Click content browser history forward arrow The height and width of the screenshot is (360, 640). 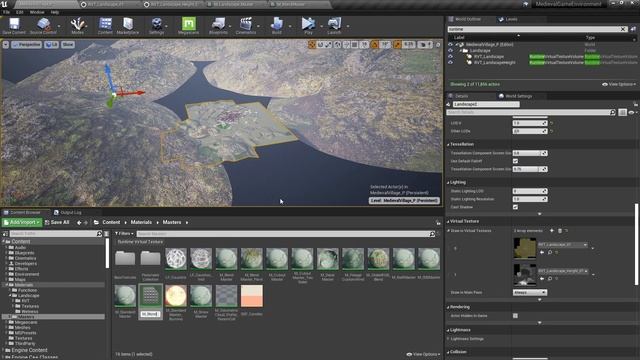point(86,222)
